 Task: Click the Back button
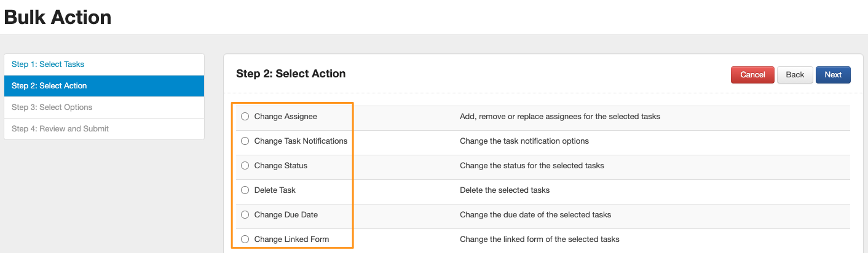click(x=795, y=75)
